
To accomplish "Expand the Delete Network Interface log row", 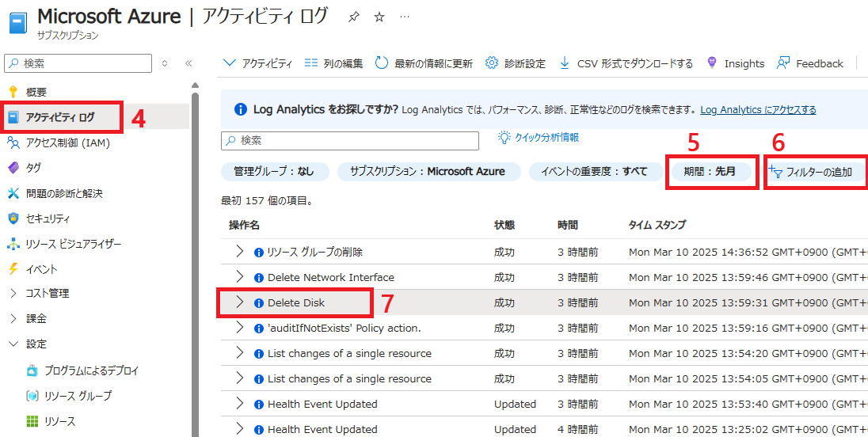I will pyautogui.click(x=239, y=277).
